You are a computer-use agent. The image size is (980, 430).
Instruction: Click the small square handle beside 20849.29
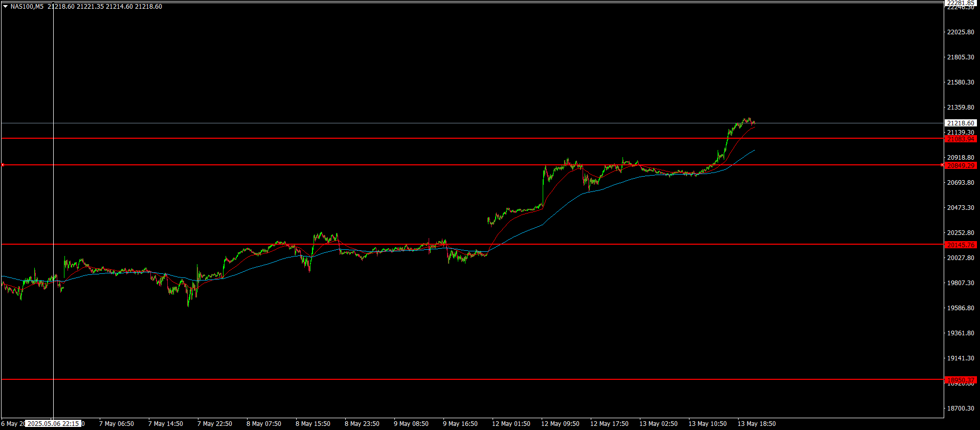click(x=943, y=165)
